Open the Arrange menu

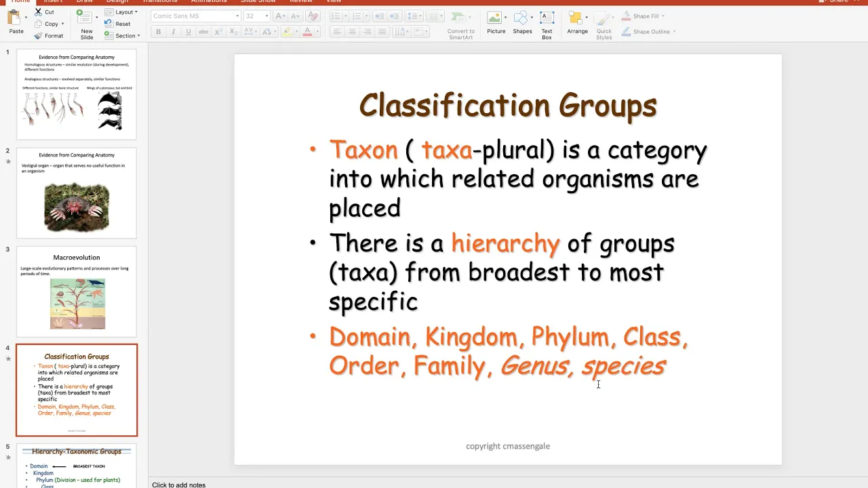pyautogui.click(x=577, y=23)
